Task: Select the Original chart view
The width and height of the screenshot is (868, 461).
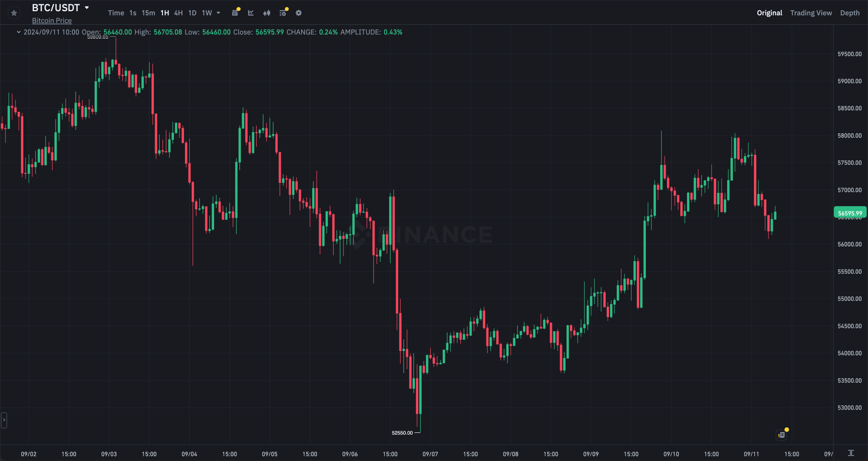Action: [769, 13]
